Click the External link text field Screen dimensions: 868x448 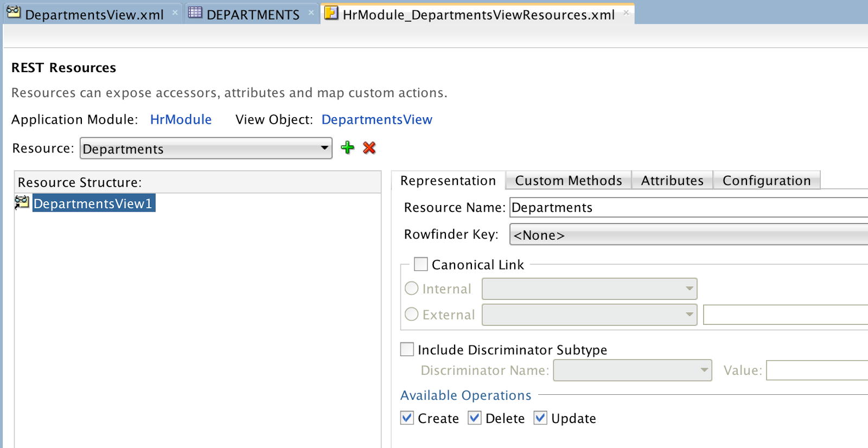click(786, 315)
